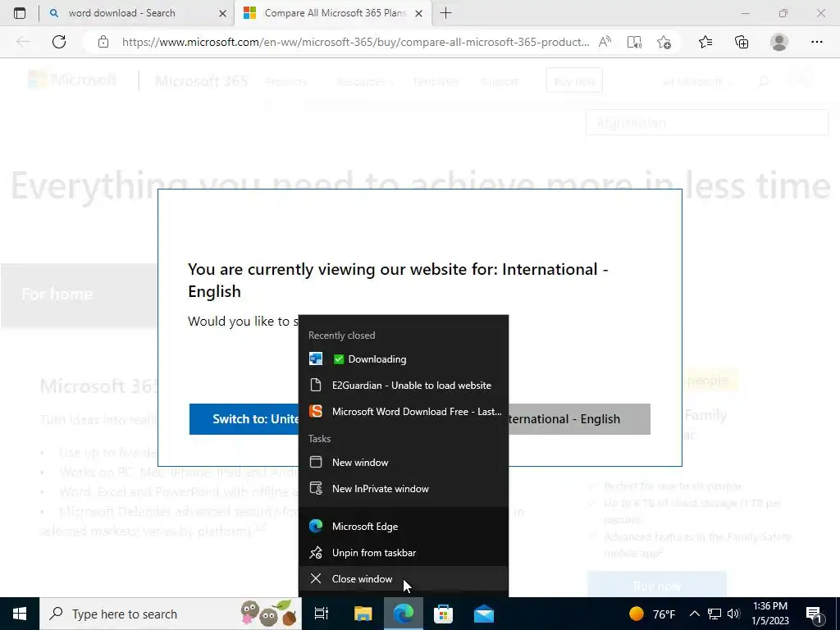The image size is (840, 630).
Task: Show hidden system tray icons
Action: [694, 614]
